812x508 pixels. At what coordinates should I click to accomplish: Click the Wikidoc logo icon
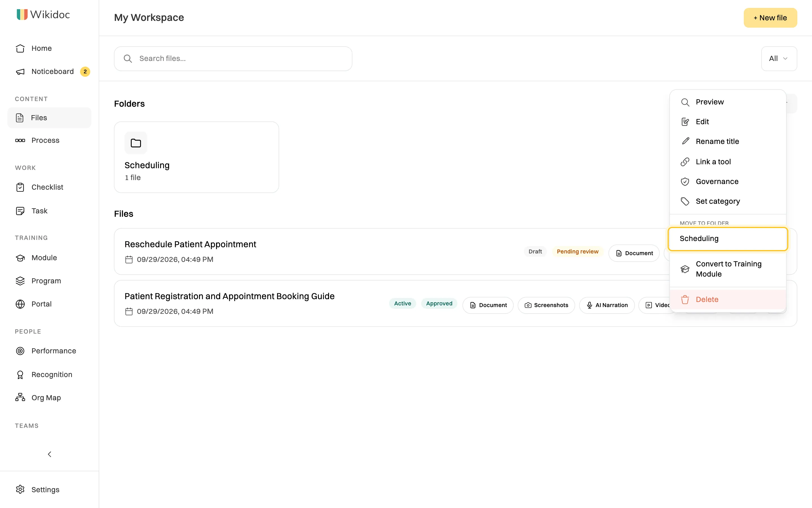[22, 14]
